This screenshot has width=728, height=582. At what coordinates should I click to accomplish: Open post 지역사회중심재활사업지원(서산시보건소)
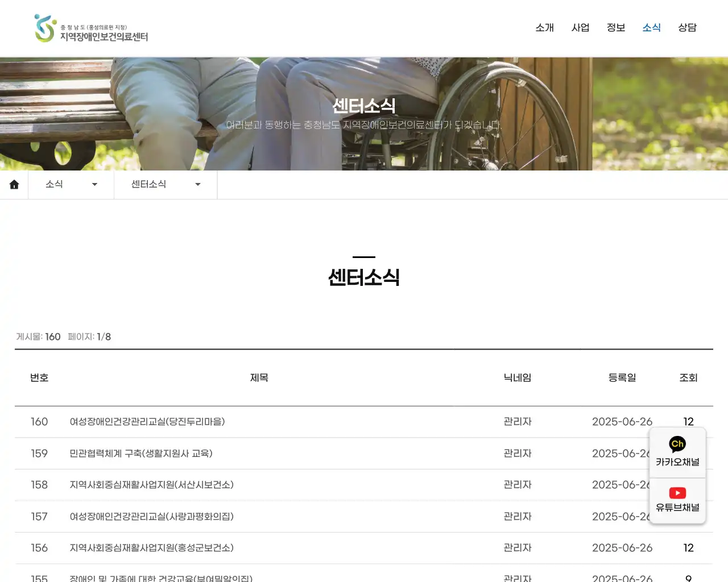point(151,485)
